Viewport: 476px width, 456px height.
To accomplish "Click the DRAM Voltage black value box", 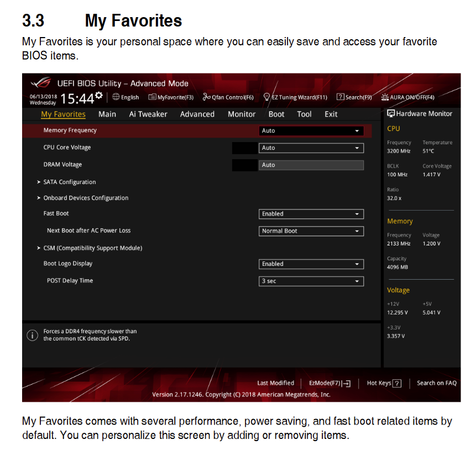I will click(x=245, y=165).
